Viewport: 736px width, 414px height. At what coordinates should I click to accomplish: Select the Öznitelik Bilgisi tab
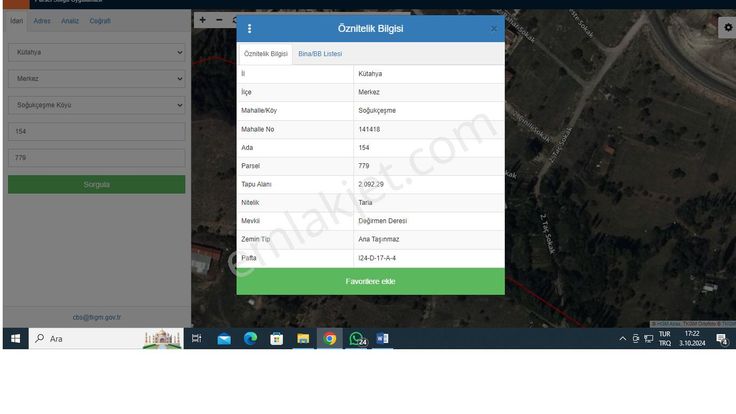point(266,54)
